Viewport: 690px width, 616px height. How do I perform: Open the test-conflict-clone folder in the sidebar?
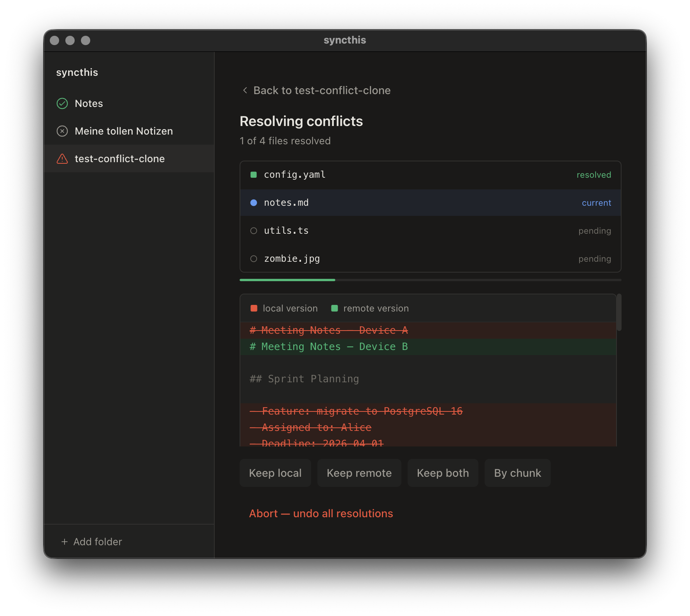point(119,159)
